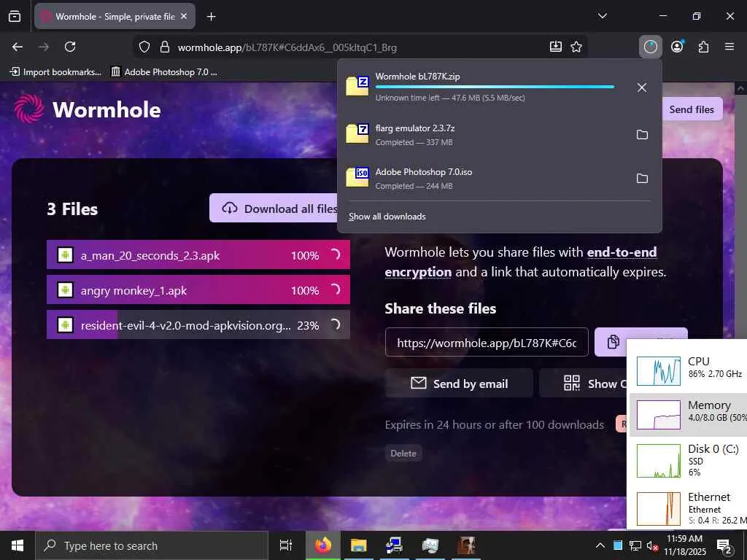The image size is (747, 560).
Task: Select angry monkey_1.apk file row
Action: pos(198,290)
